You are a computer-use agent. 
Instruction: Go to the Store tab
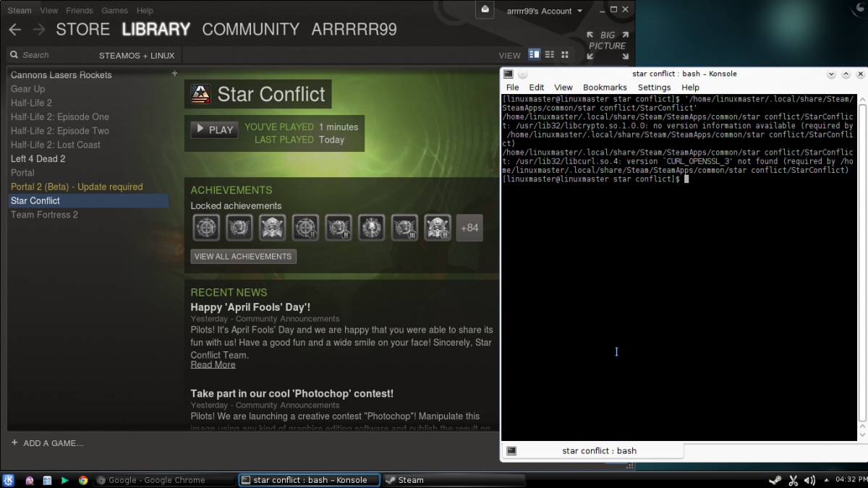pos(82,30)
